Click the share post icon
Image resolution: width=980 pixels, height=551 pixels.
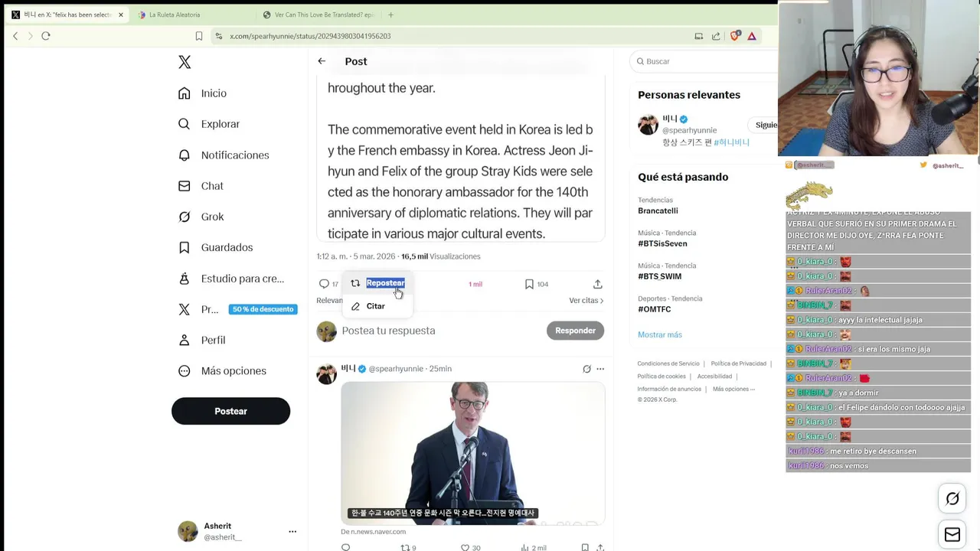pyautogui.click(x=597, y=284)
